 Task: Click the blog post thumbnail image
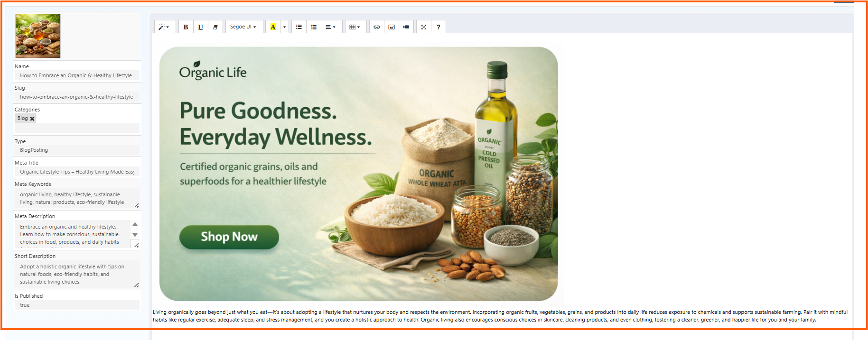(x=38, y=36)
